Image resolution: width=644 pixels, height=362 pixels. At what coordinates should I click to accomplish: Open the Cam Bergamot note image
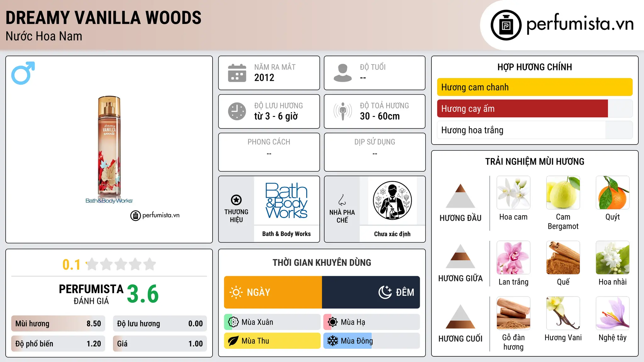(563, 193)
